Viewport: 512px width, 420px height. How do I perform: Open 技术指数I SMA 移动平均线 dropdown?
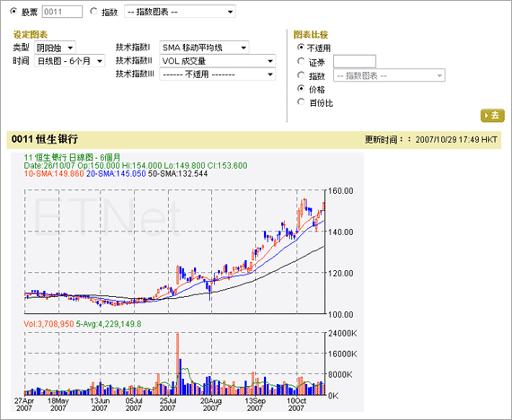[205, 48]
